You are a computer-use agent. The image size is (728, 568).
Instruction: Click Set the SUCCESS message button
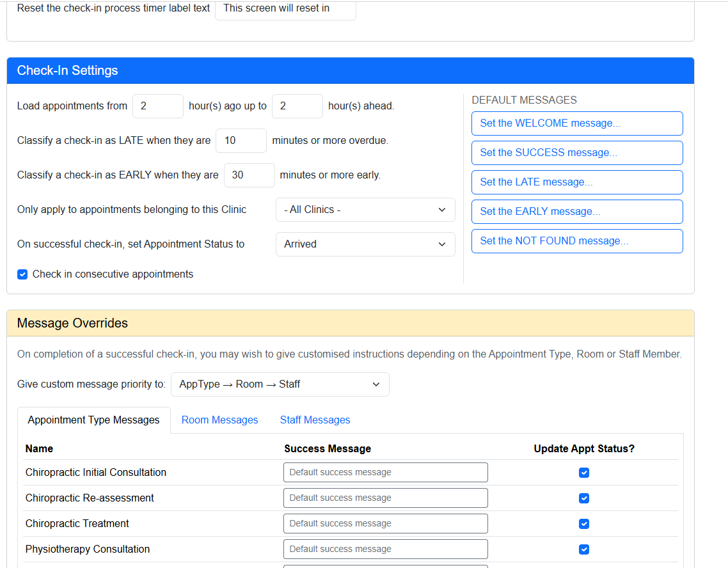pos(577,153)
